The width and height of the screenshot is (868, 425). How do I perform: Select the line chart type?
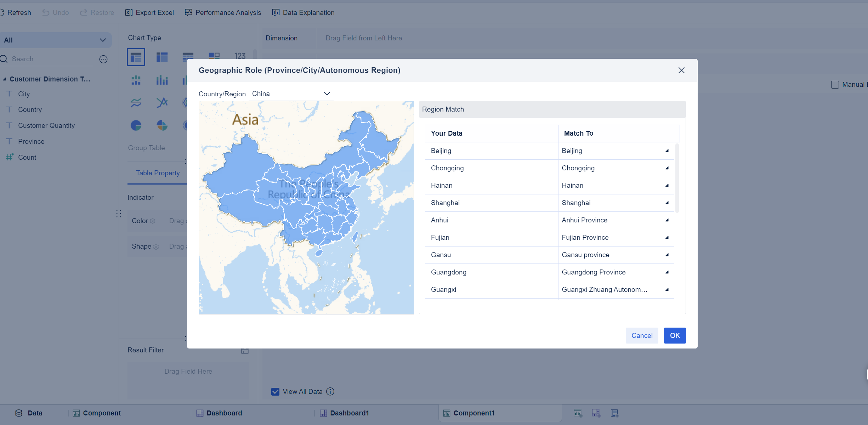tap(136, 103)
